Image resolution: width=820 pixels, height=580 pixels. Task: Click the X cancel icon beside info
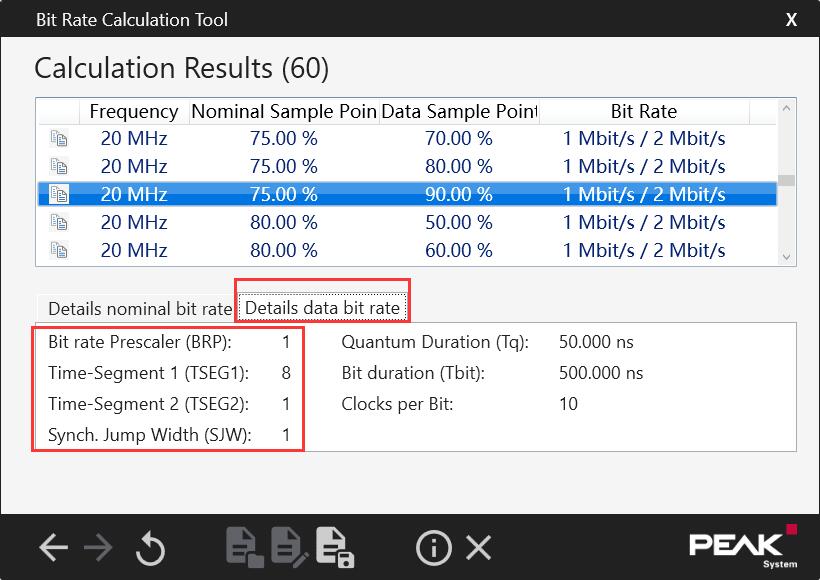click(x=479, y=547)
